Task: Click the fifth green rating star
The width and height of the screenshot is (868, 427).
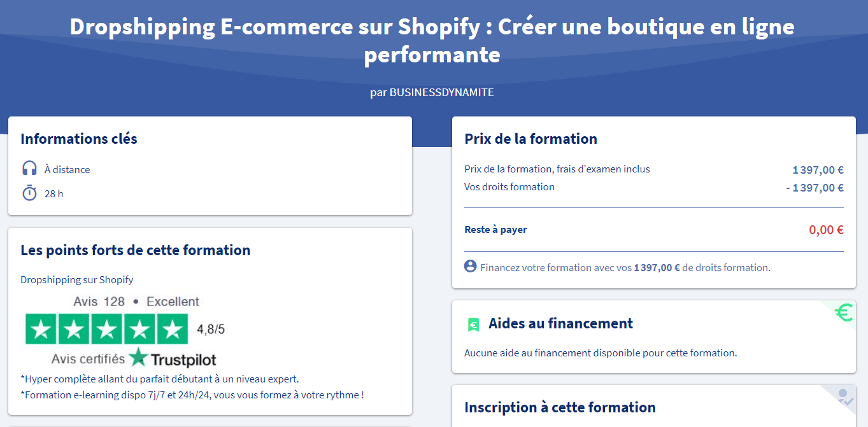Action: click(x=172, y=329)
